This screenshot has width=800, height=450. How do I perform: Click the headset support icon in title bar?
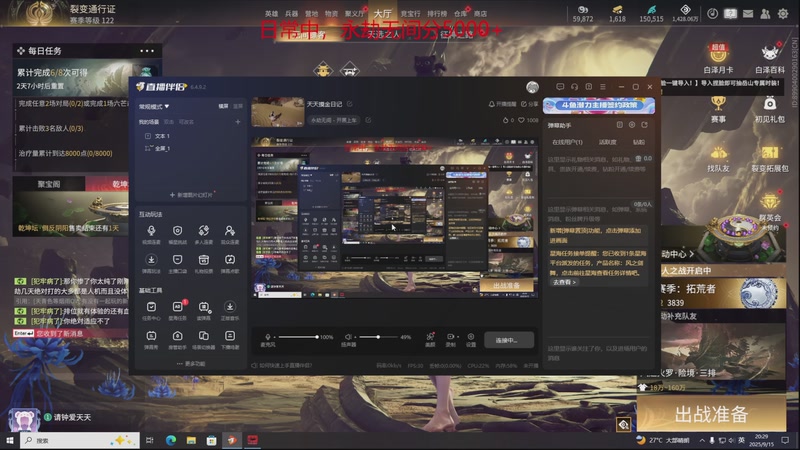(x=574, y=87)
